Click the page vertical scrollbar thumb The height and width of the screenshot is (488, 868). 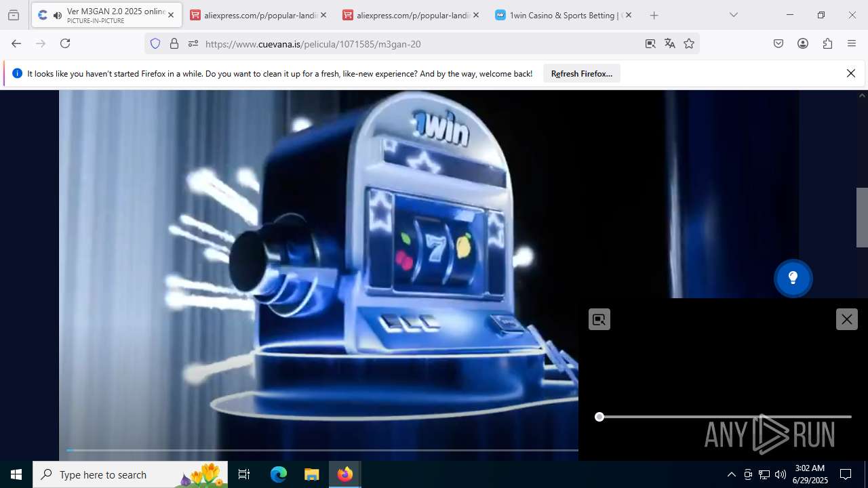point(862,217)
